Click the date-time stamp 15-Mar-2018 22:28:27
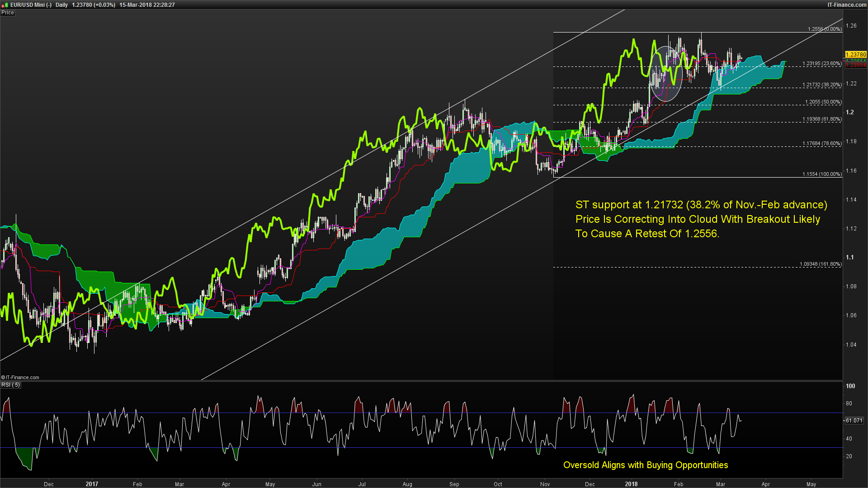This screenshot has height=488, width=868. (x=147, y=5)
